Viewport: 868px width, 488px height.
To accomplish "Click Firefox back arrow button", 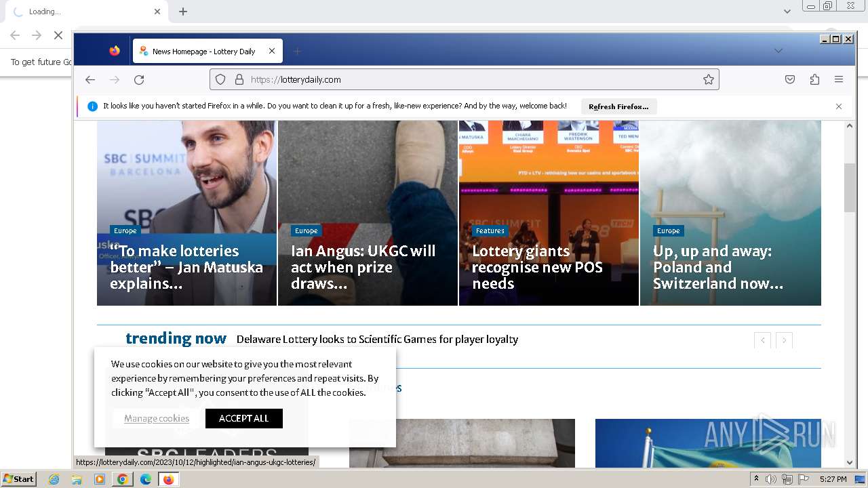I will coord(90,79).
